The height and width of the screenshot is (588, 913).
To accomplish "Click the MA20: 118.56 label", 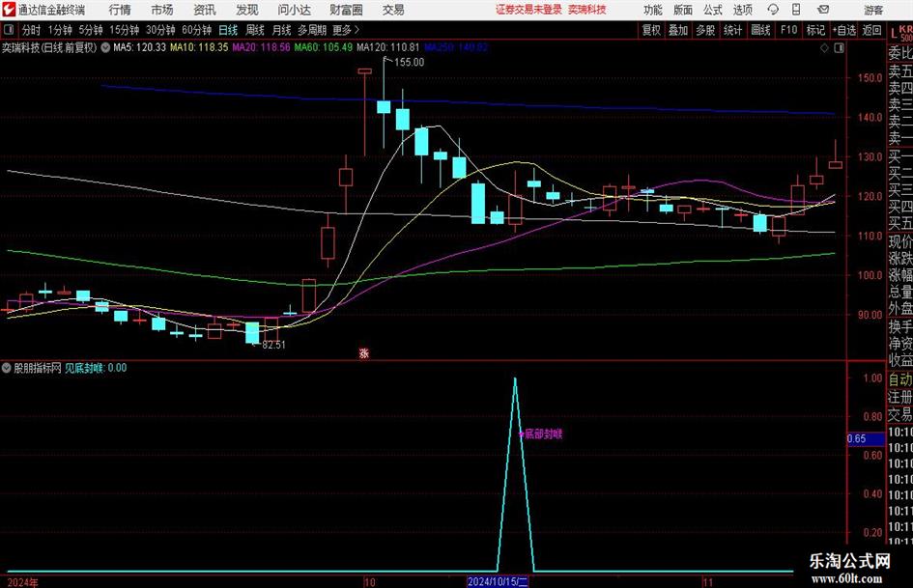I will coord(261,47).
